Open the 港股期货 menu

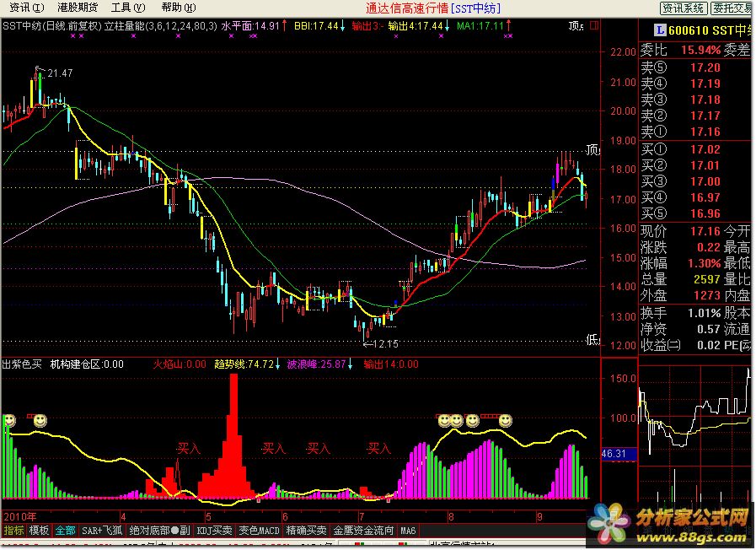(78, 8)
